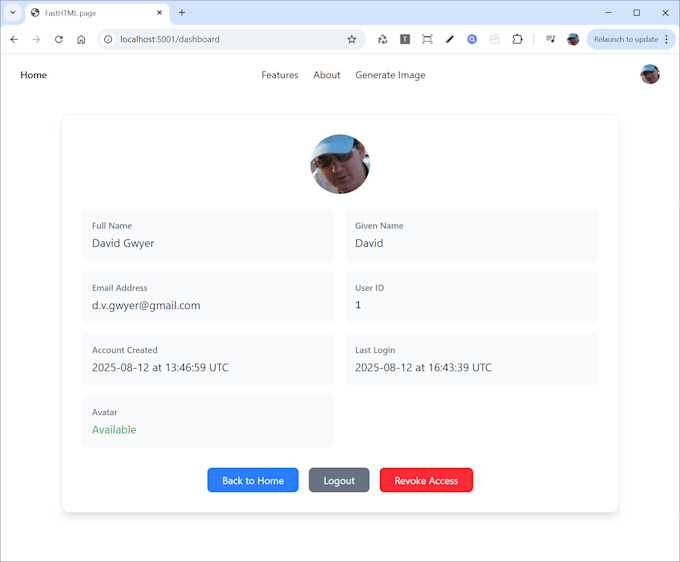Viewport: 680px width, 562px height.
Task: Open the browser home page icon
Action: [x=81, y=39]
